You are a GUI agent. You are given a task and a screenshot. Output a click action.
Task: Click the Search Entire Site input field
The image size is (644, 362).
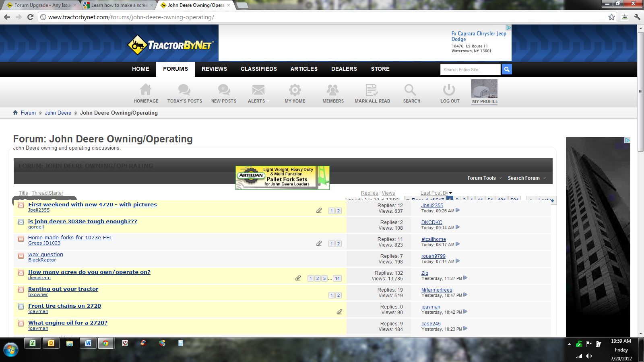pos(470,70)
